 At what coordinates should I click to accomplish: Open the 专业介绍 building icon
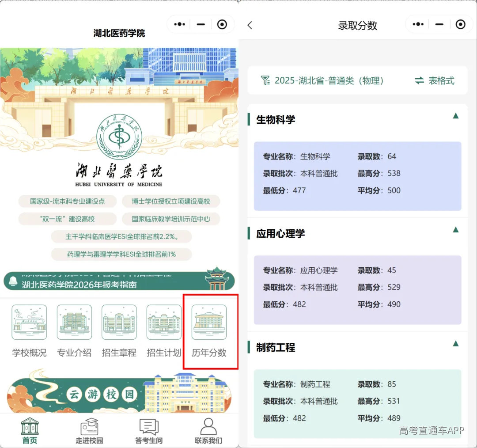(x=74, y=322)
